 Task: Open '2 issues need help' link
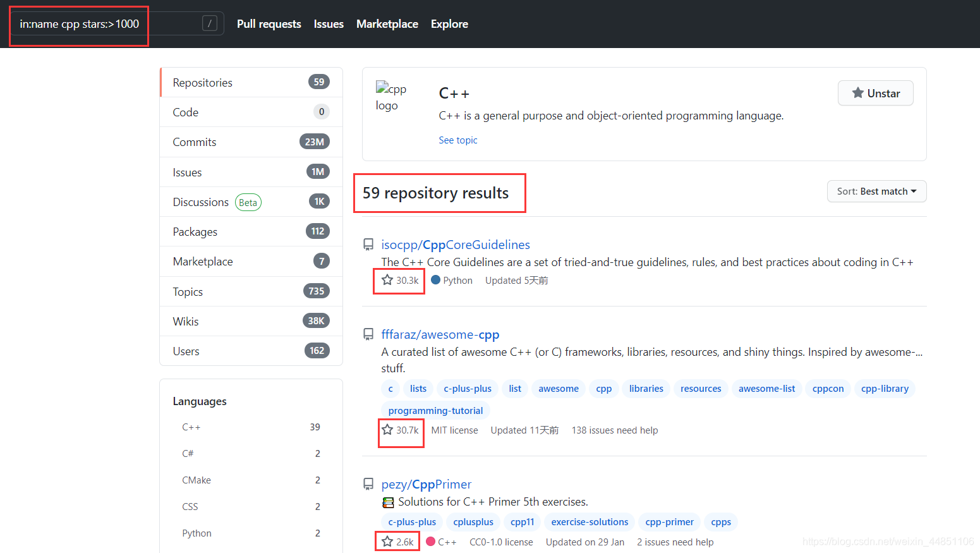pos(675,542)
